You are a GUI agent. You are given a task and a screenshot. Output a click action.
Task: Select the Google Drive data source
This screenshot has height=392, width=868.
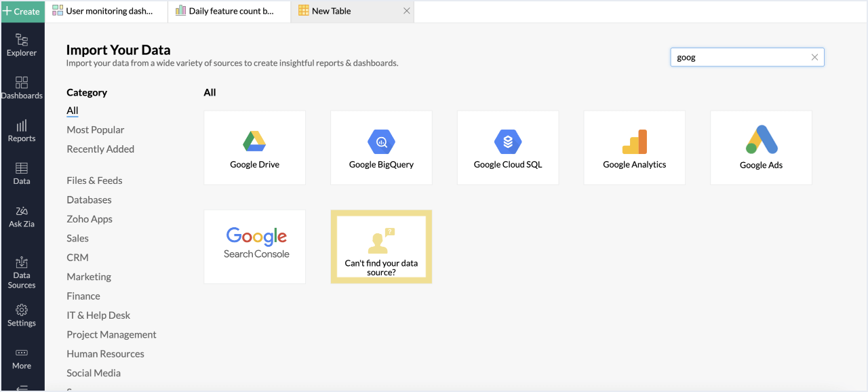coord(254,148)
